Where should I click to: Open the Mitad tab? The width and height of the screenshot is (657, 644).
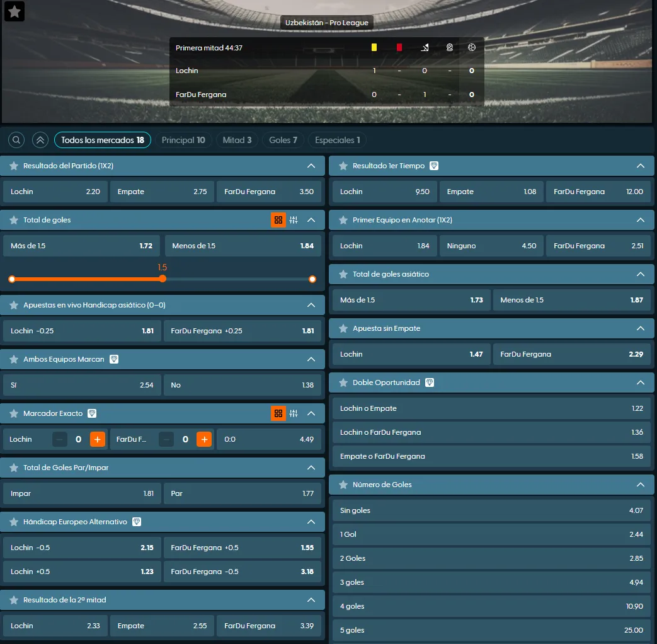pyautogui.click(x=237, y=140)
